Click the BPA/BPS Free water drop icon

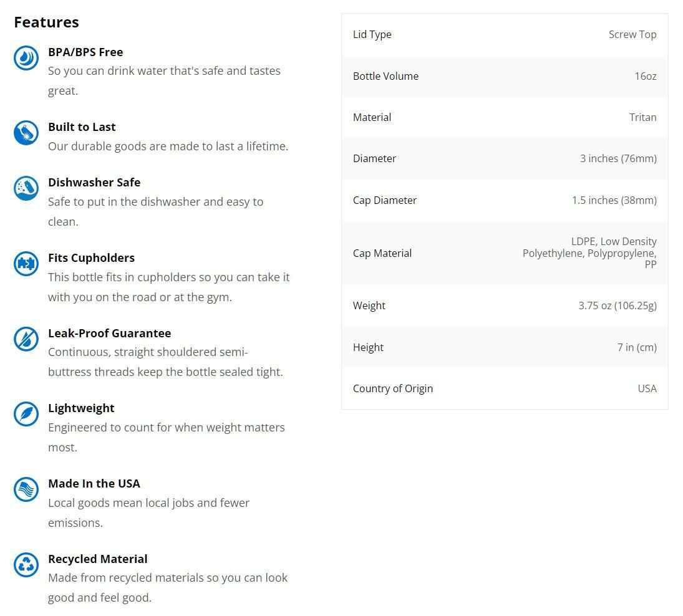tap(26, 58)
